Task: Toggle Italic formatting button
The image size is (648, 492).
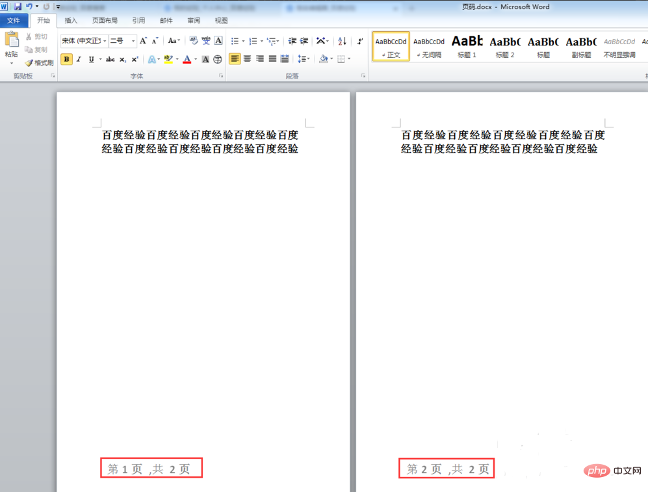Action: pos(79,59)
